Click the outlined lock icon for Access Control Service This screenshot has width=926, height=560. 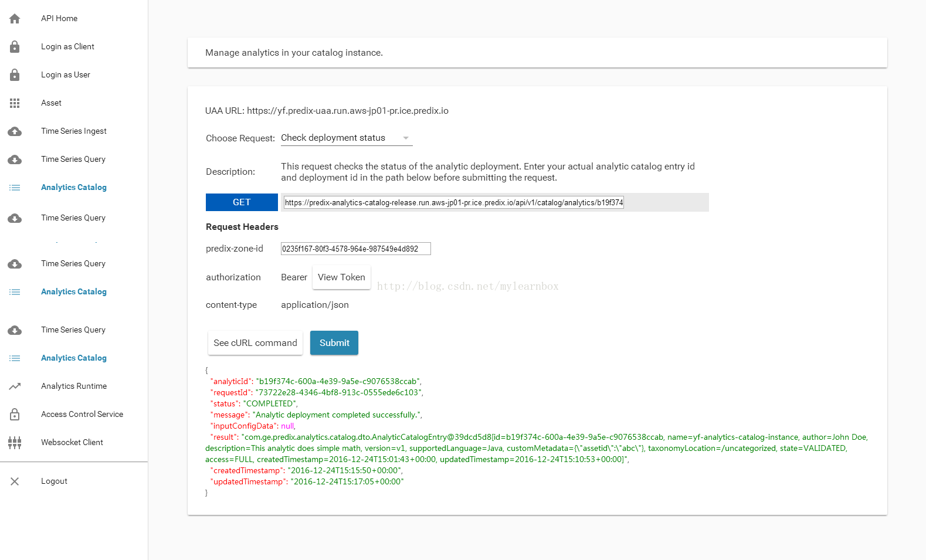click(15, 415)
